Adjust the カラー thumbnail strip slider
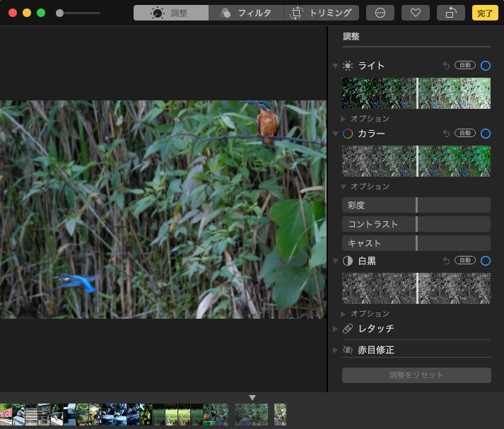 pyautogui.click(x=416, y=161)
